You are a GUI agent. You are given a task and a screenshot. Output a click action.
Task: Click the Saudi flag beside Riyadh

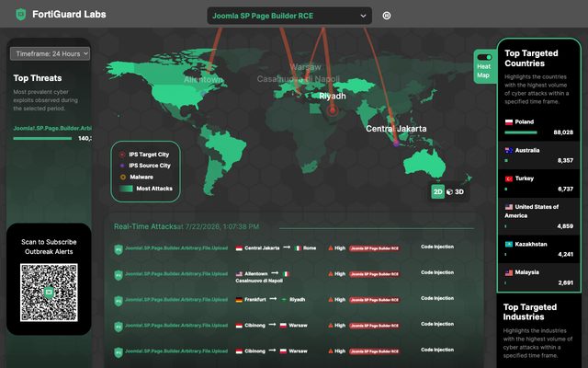284,300
